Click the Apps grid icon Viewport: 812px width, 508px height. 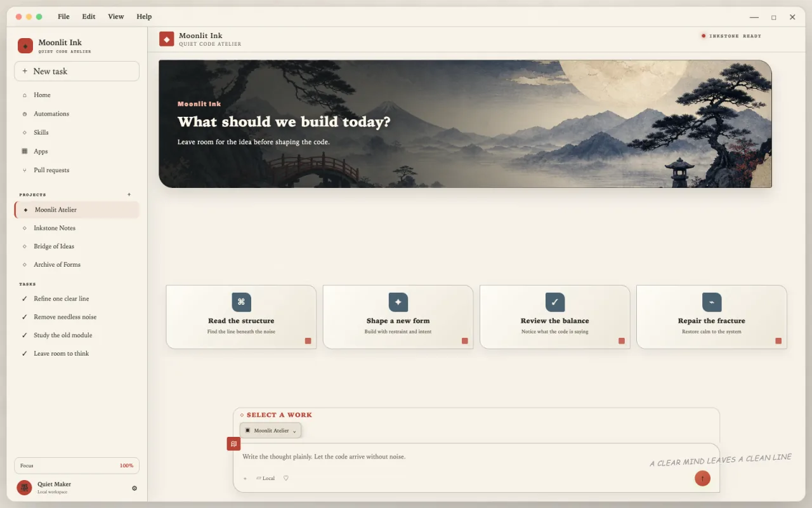coord(25,151)
